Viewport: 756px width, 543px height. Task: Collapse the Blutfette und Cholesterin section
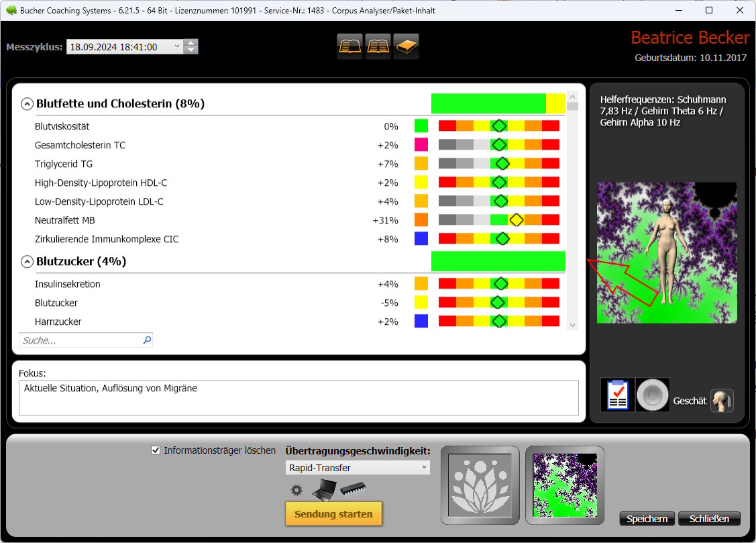27,103
